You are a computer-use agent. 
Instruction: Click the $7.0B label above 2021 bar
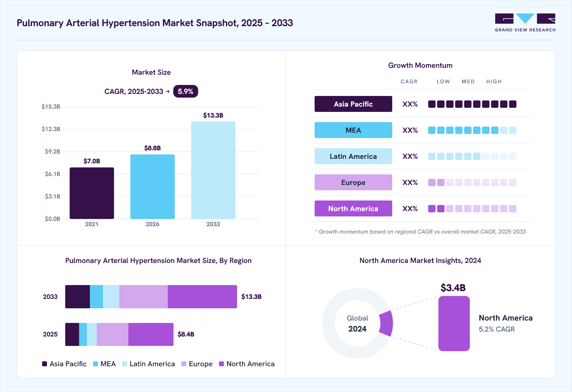click(x=92, y=161)
